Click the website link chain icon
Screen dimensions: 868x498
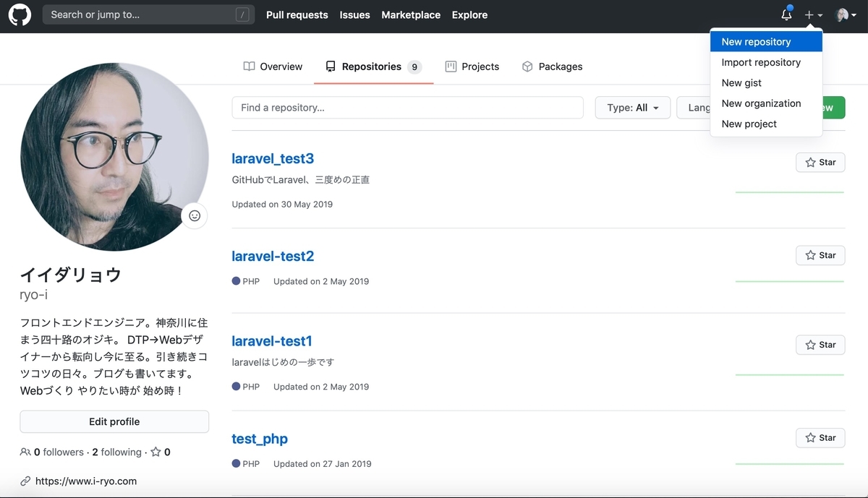point(25,481)
